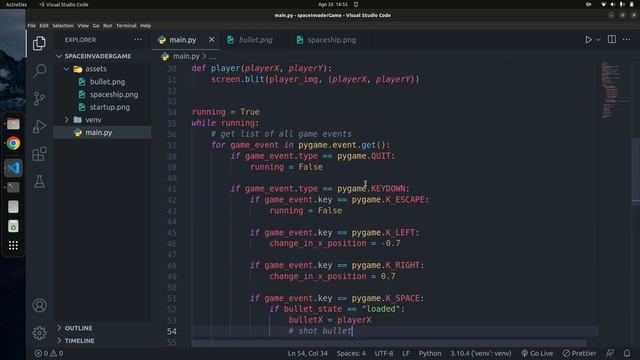The height and width of the screenshot is (360, 640).
Task: Open startup.png in the file tree
Action: [x=109, y=107]
